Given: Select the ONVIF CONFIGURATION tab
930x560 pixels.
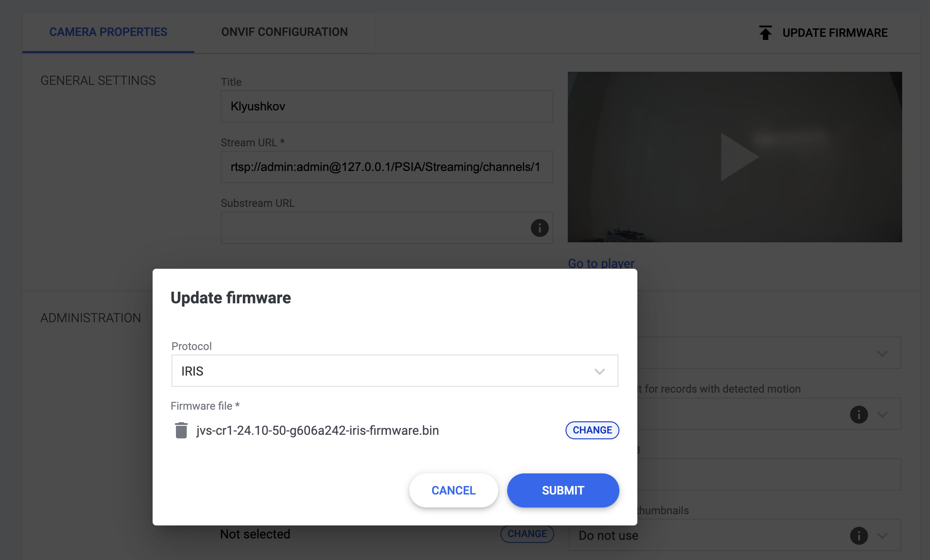Looking at the screenshot, I should [285, 31].
